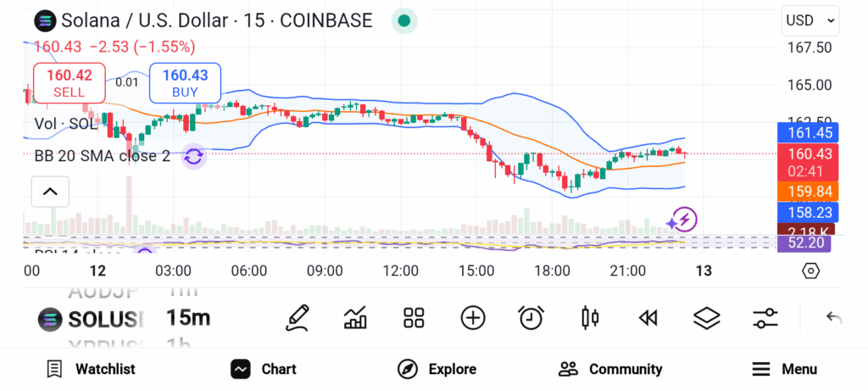This screenshot has height=391, width=868.
Task: Switch to the Chart tab
Action: tap(264, 369)
